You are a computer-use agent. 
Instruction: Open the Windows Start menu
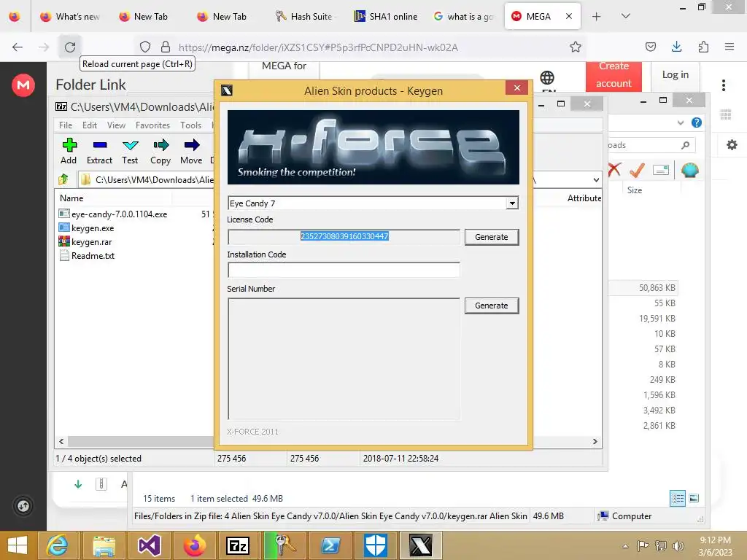coord(18,545)
